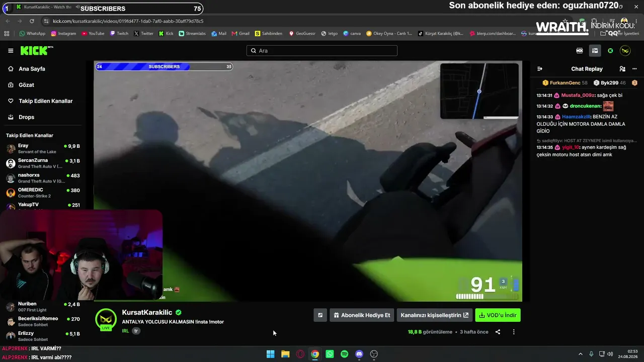Open Erlizzy channel in followed list
Viewport: 644px width, 362px height.
tap(43, 336)
